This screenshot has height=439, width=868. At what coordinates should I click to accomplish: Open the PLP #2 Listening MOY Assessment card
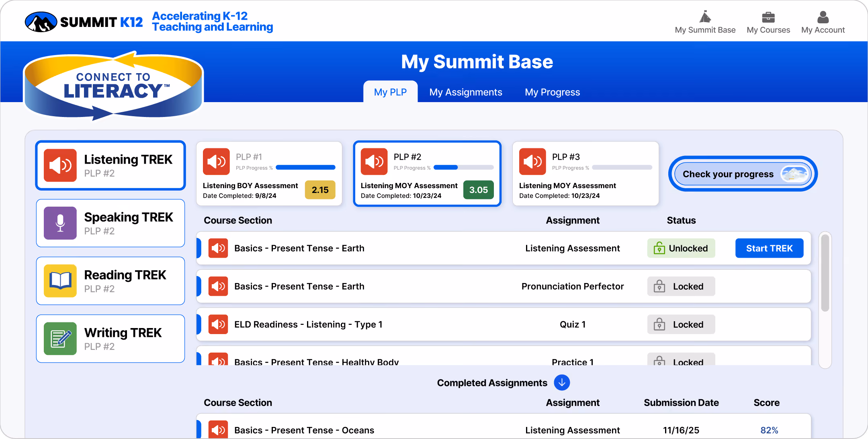point(427,174)
